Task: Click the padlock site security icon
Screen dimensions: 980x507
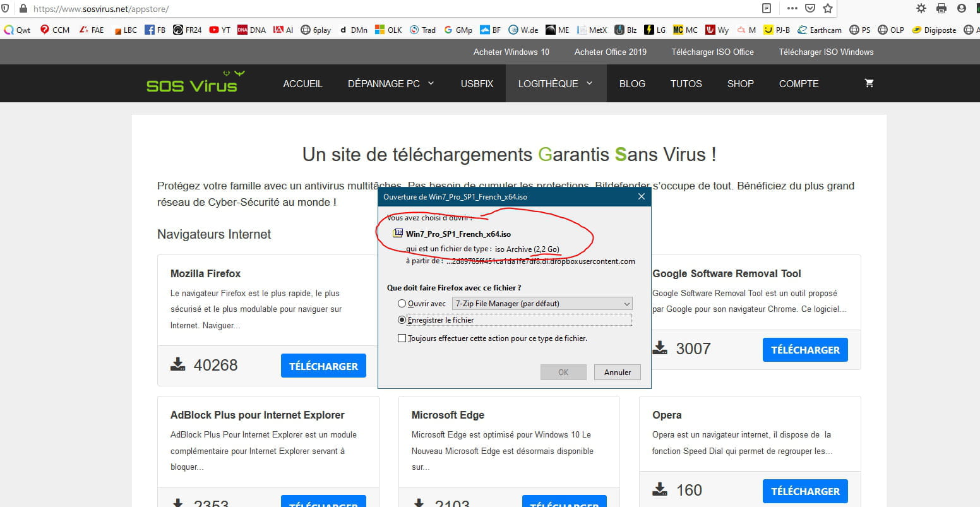Action: coord(24,9)
